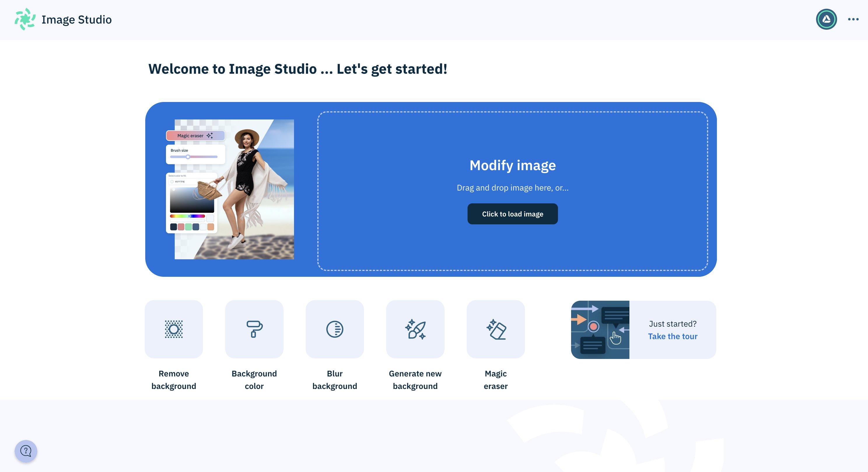
Task: Click the "Image Studio" title text
Action: point(76,20)
